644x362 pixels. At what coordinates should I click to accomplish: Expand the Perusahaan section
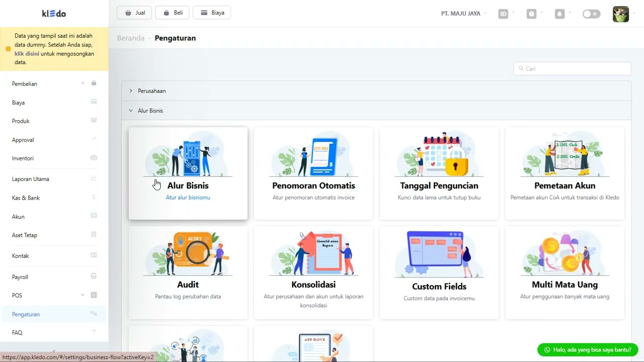[x=376, y=91]
